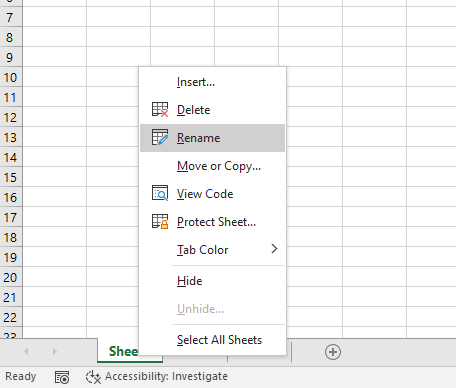Click the accessibility checker icon

coord(93,377)
